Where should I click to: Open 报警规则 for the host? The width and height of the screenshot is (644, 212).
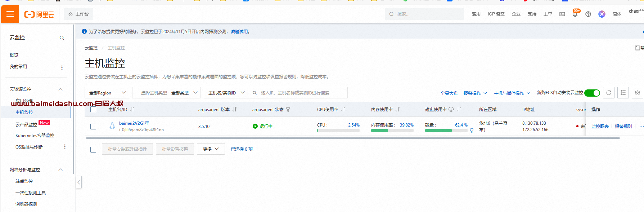coord(623,127)
